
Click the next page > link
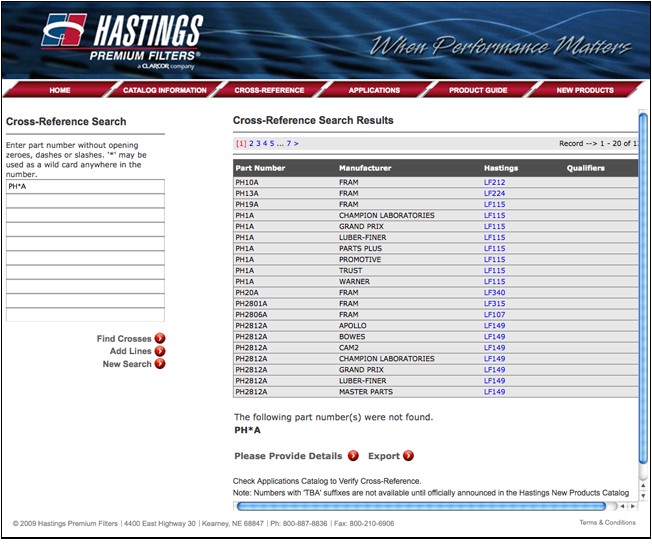(296, 143)
